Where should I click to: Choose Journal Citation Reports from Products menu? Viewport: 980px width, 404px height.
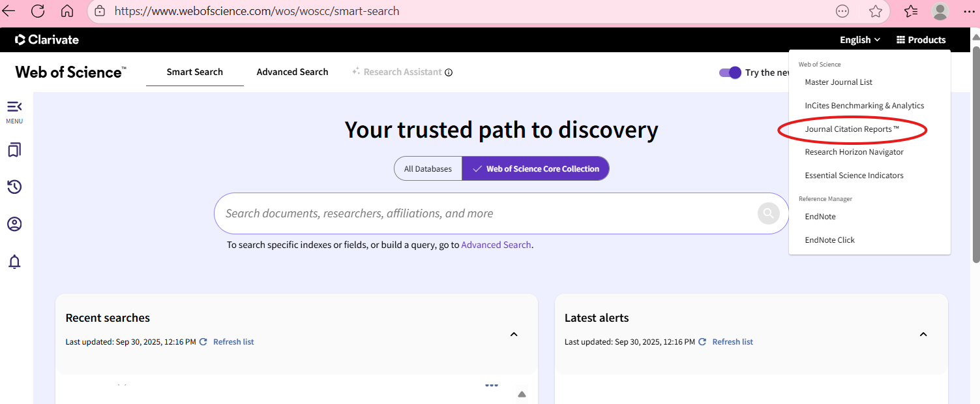point(852,129)
